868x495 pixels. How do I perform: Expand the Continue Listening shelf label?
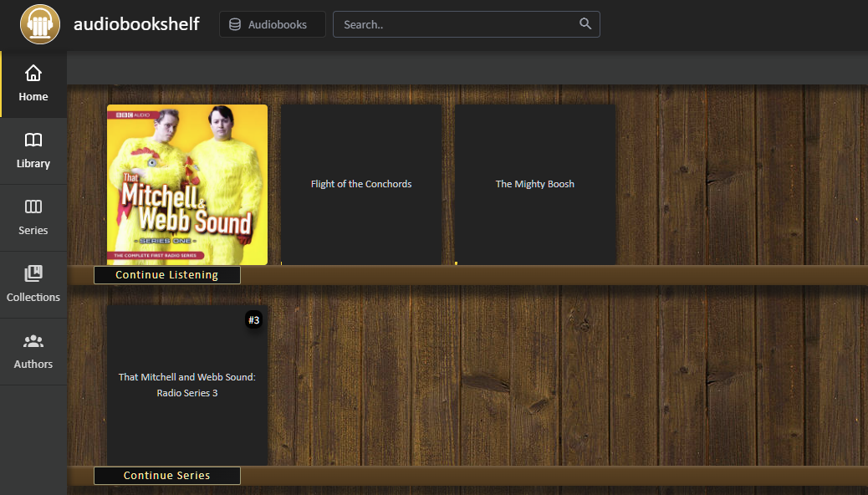tap(166, 274)
